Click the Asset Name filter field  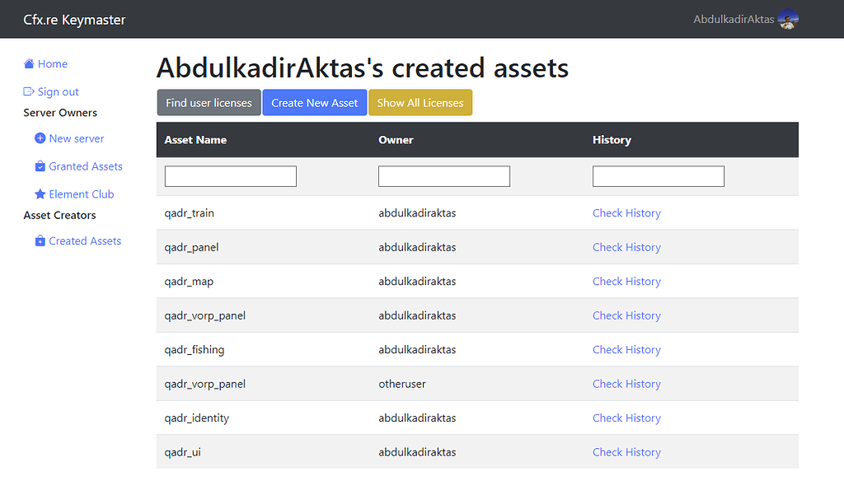230,175
